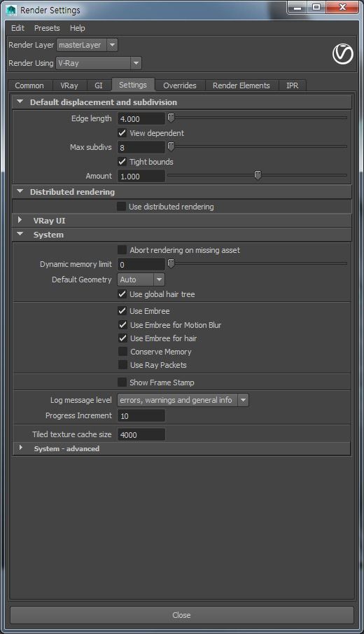
Task: Open the Presets menu
Action: tap(47, 28)
